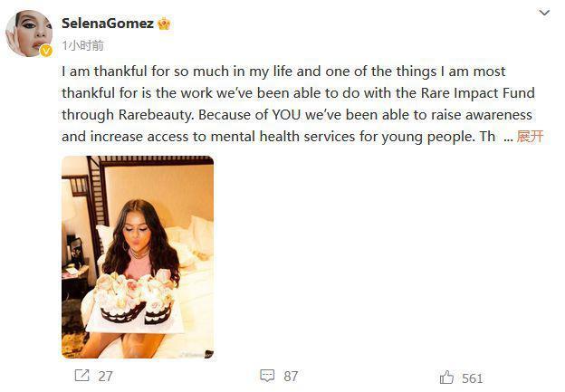This screenshot has width=565, height=392.
Task: Click the 1小时前 timestamp
Action: click(x=82, y=44)
